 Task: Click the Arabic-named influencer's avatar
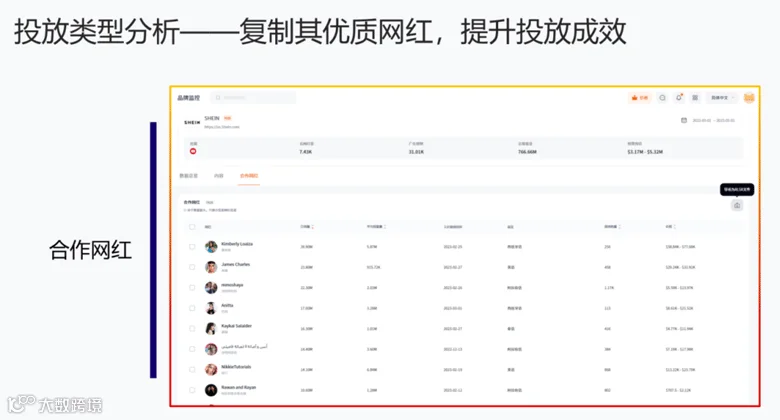click(x=211, y=349)
